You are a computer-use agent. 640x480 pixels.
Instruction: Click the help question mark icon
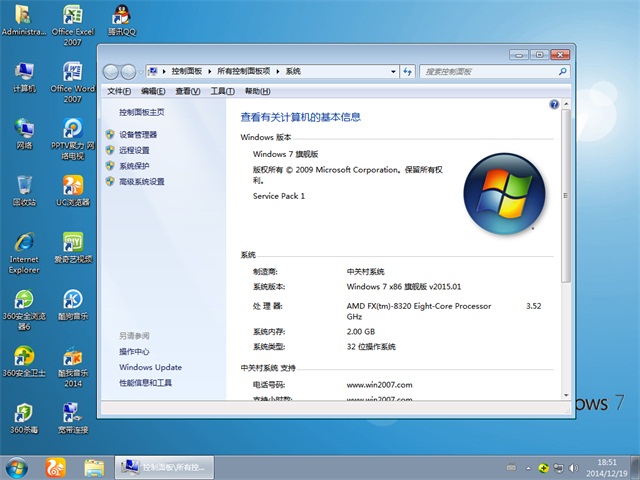coord(554,104)
